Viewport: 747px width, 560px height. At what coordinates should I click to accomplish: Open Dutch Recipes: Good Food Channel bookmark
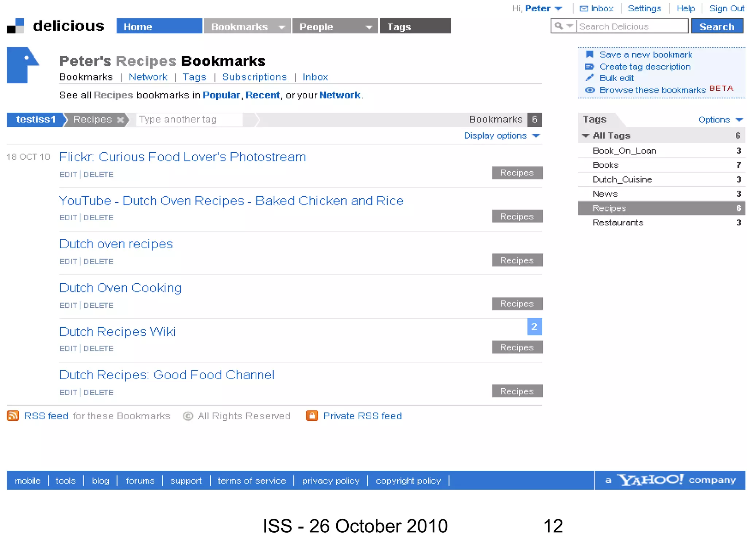(167, 375)
